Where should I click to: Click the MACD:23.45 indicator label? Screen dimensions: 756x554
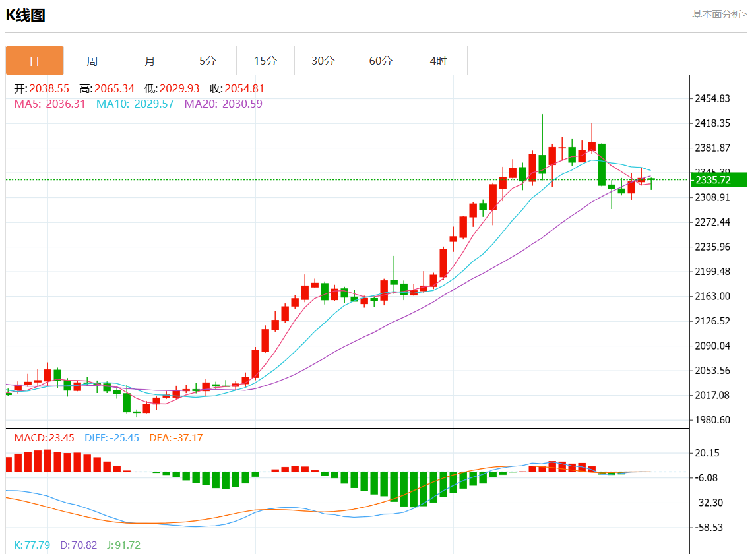point(44,438)
